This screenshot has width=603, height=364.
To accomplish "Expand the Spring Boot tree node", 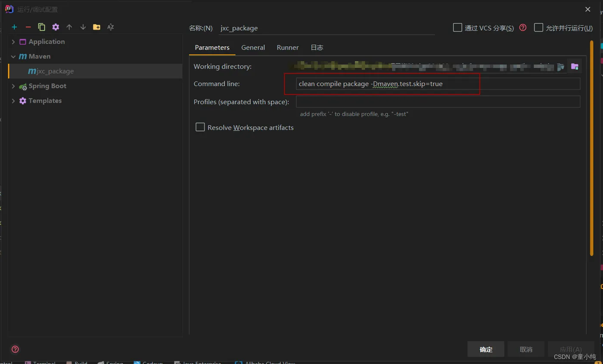I will (13, 86).
